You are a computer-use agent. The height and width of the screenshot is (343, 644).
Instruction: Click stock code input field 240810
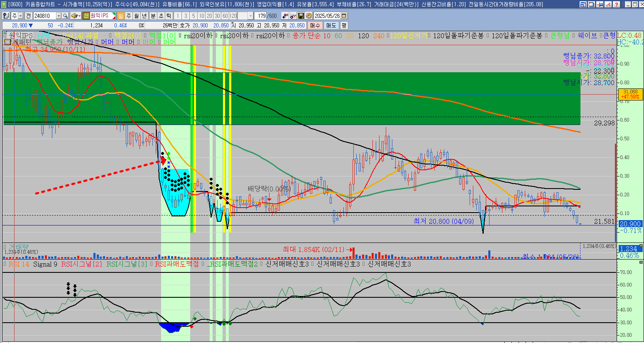click(44, 16)
